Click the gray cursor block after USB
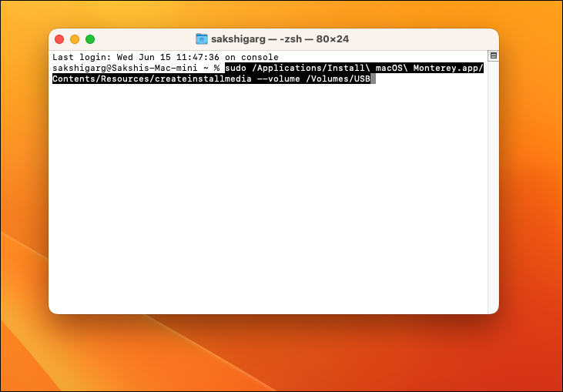 (373, 79)
